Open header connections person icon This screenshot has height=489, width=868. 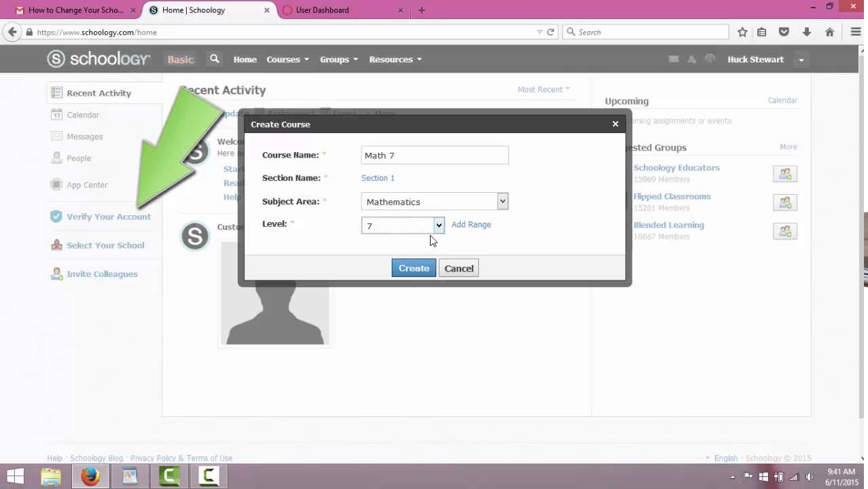coord(691,59)
